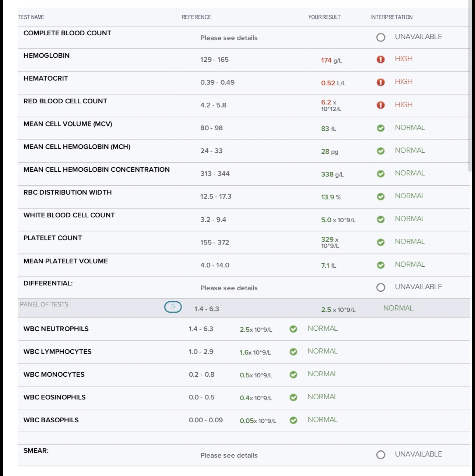The height and width of the screenshot is (476, 475).
Task: Select the unavailable circle for Differential row
Action: (x=381, y=287)
